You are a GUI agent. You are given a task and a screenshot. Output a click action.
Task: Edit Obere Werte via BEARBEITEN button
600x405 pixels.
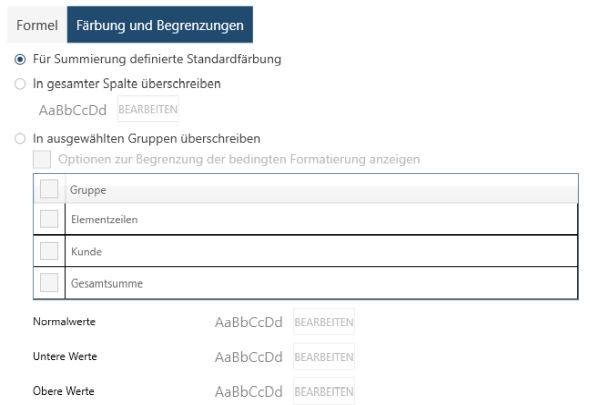[324, 391]
